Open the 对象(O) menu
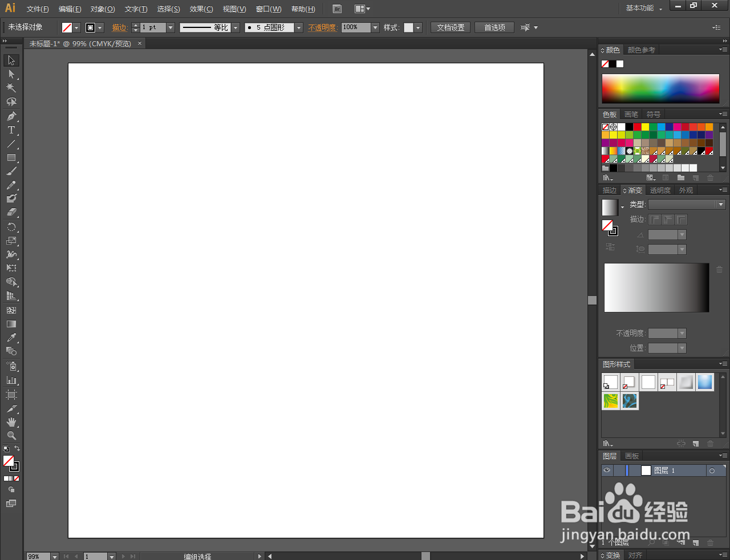Viewport: 730px width, 560px height. 103,9
